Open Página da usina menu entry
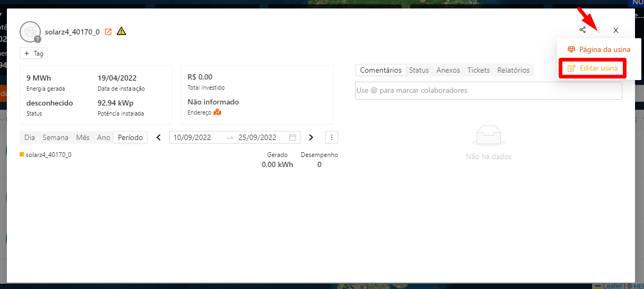The height and width of the screenshot is (289, 644). [599, 49]
